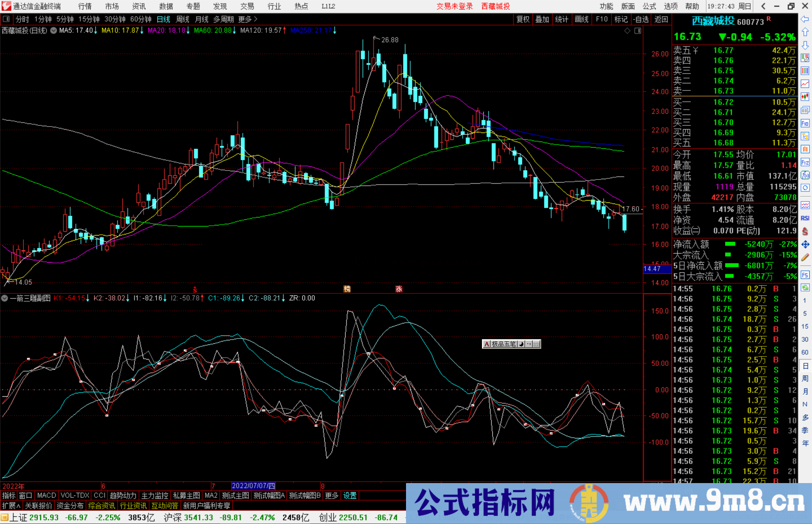This screenshot has height=524, width=812.
Task: Click the green refresh sidebar icon
Action: (x=805, y=288)
